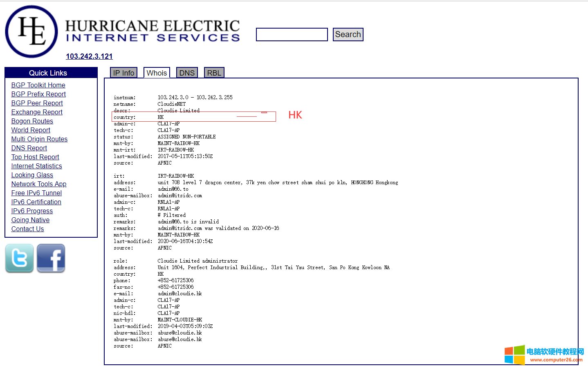Click inetnum value 103.242.3.0 - 103.242.3.255
This screenshot has height=368, width=588.
click(195, 98)
